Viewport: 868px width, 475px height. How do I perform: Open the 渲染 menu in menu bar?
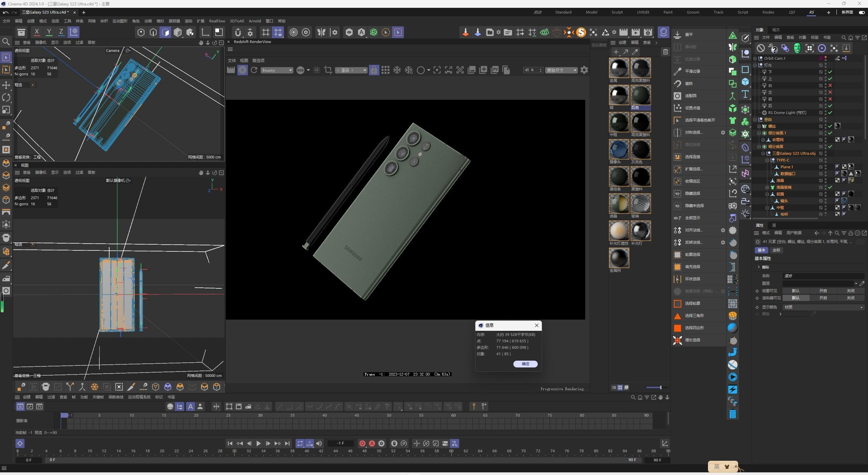(188, 21)
